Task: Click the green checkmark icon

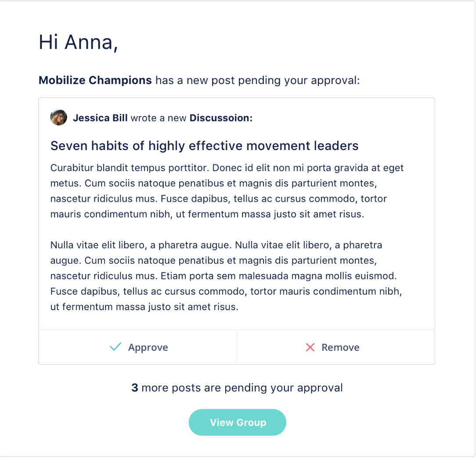Action: tap(115, 347)
